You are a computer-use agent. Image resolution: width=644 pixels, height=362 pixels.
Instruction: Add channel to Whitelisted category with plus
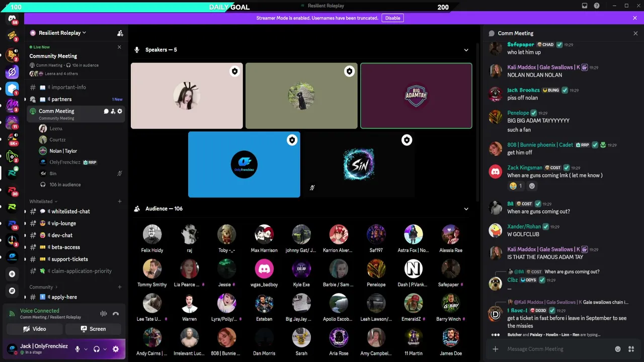click(x=119, y=202)
